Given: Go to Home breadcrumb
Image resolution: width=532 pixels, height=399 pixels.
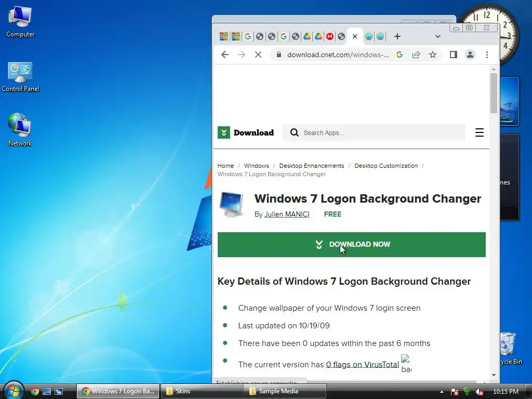Looking at the screenshot, I should coord(225,166).
